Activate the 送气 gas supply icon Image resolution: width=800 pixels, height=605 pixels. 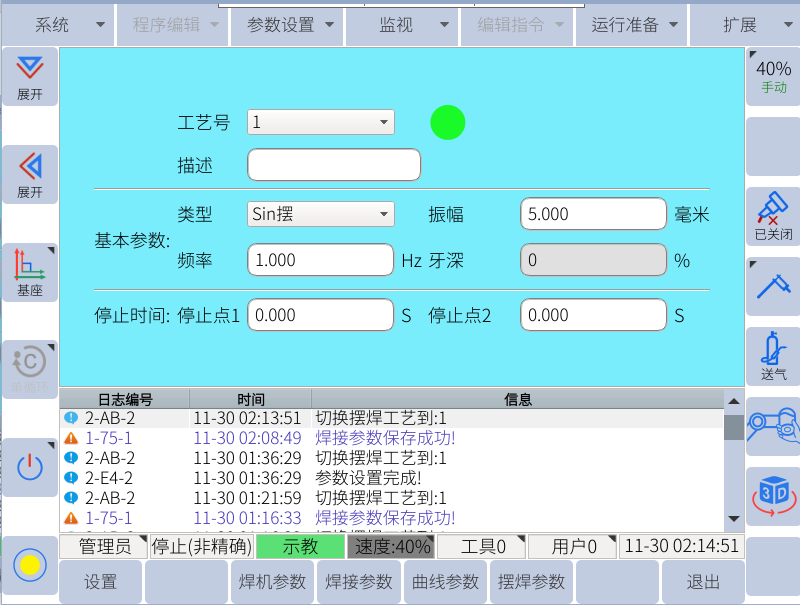(x=773, y=356)
